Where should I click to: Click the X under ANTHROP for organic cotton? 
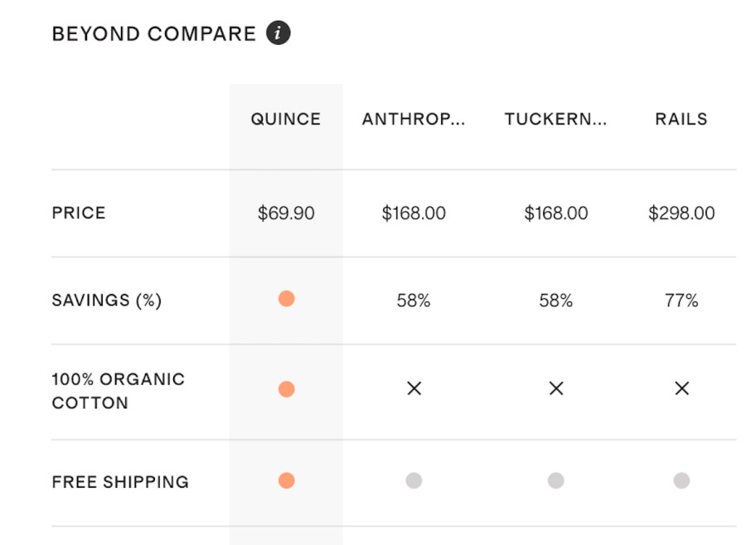click(x=414, y=388)
